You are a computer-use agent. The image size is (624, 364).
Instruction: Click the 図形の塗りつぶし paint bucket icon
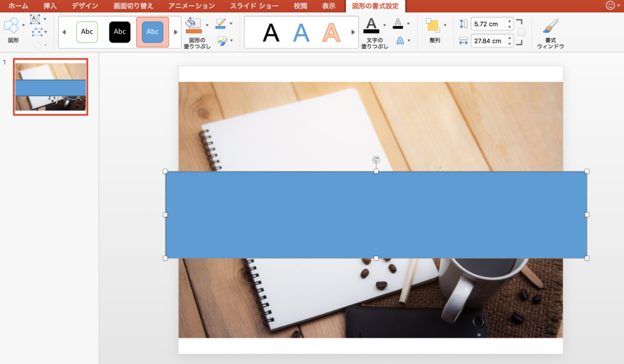(193, 25)
